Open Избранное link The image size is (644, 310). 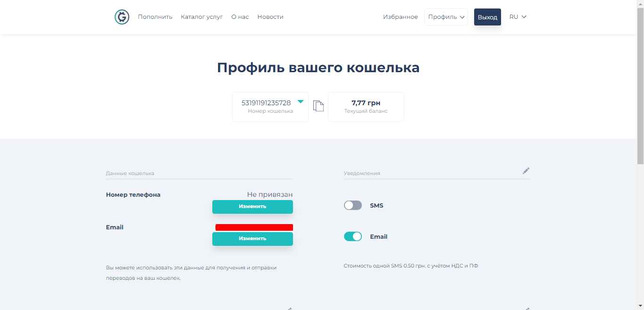click(401, 17)
